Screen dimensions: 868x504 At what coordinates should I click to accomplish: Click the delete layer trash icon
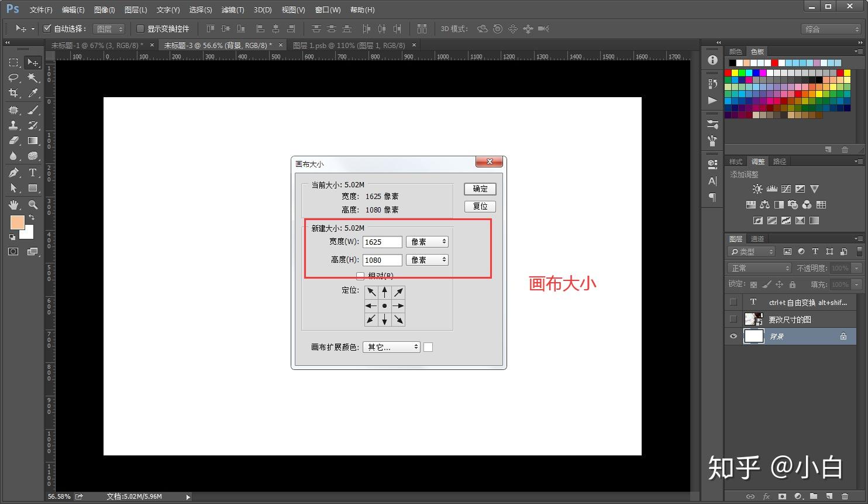(x=845, y=496)
